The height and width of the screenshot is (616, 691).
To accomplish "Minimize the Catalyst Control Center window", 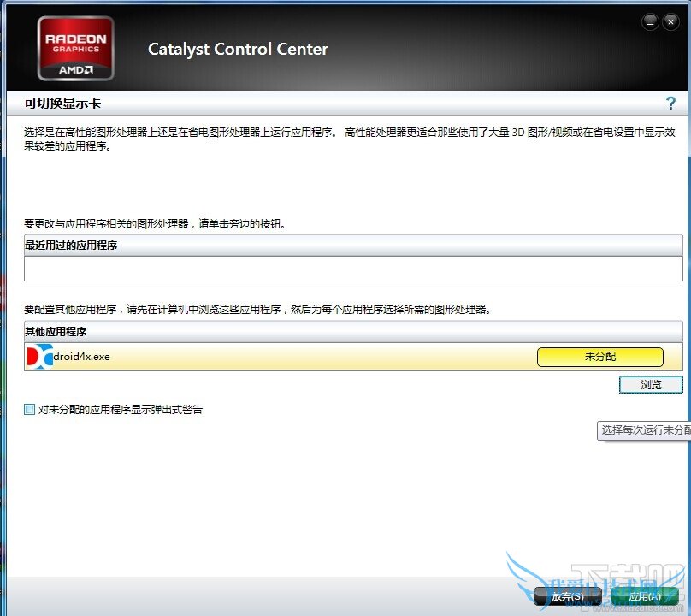I will pyautogui.click(x=650, y=21).
